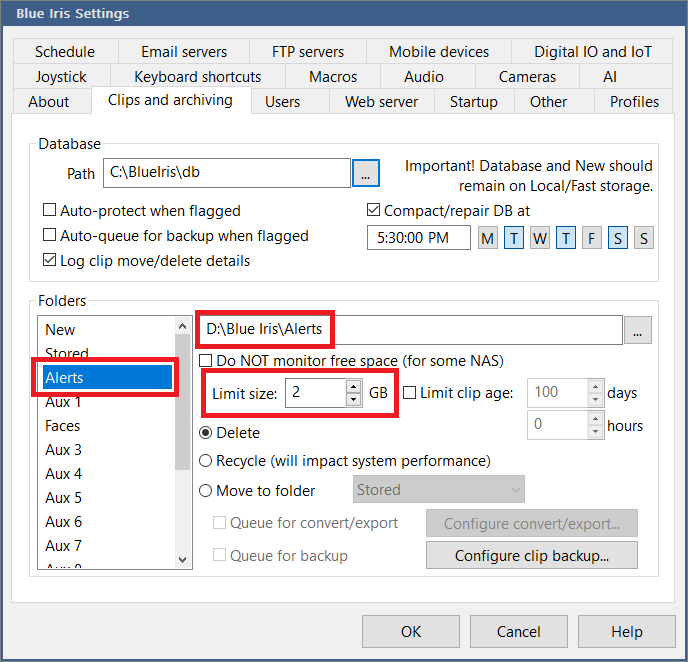This screenshot has width=688, height=662.
Task: Click the Alerts folder path browse button
Action: point(638,329)
